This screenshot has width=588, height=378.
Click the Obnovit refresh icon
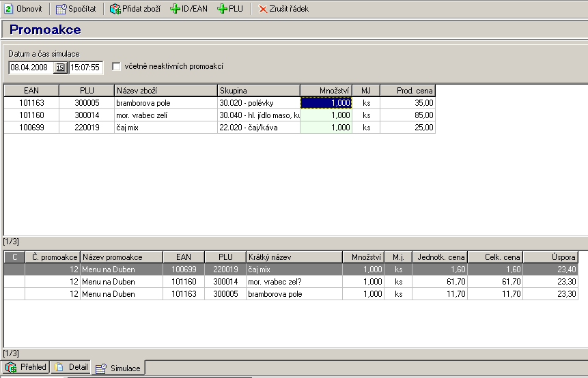tap(9, 9)
